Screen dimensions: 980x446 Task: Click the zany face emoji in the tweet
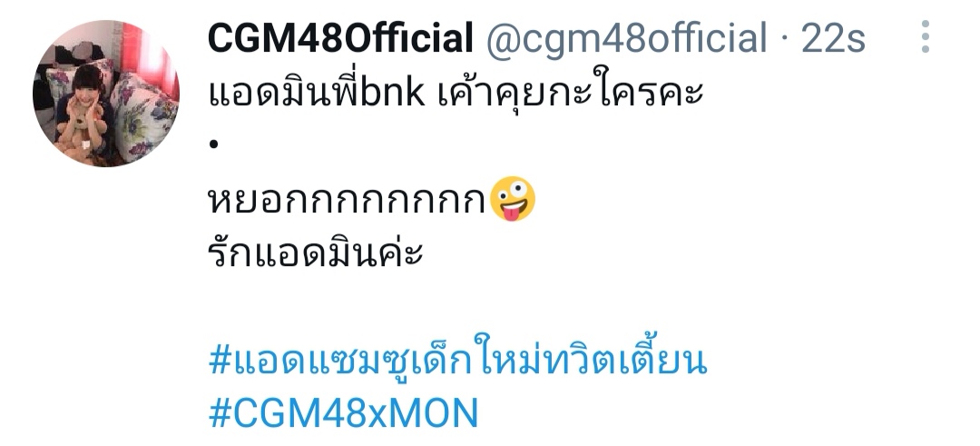pos(513,199)
